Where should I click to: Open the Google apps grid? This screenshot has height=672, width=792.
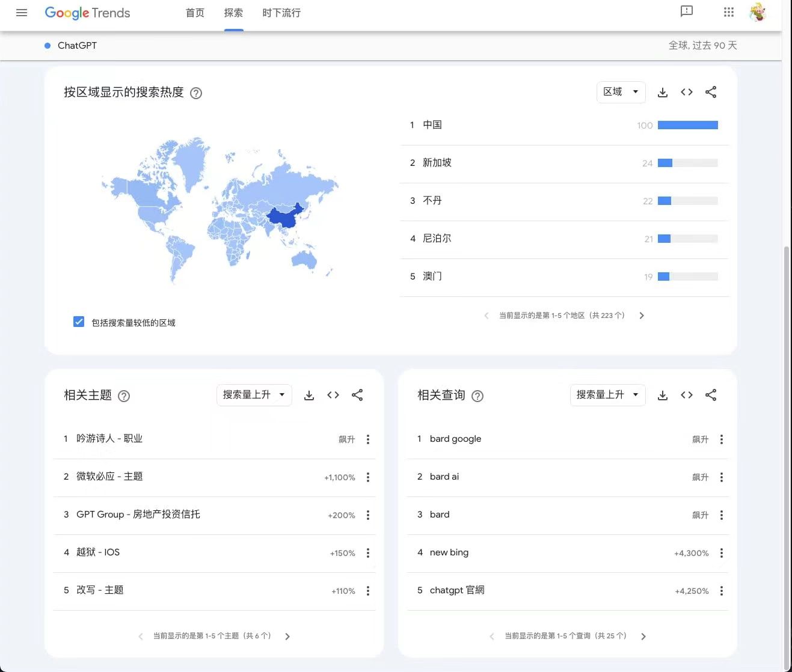(728, 12)
